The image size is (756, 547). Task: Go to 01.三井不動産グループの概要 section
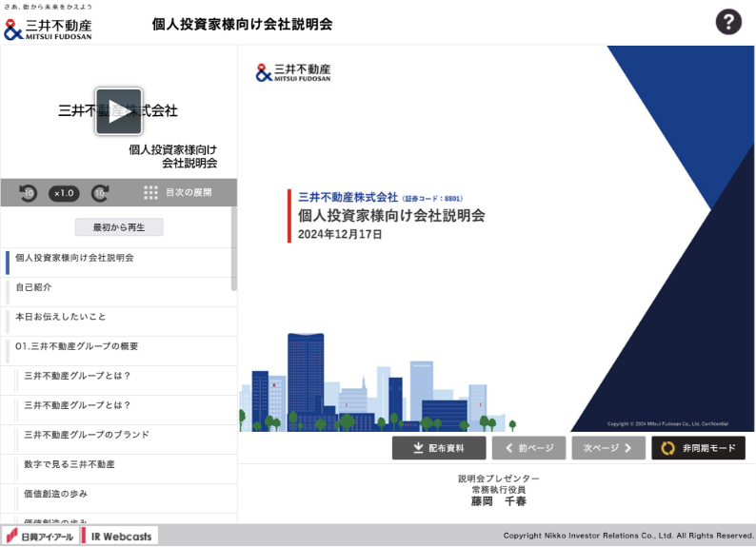pos(118,350)
